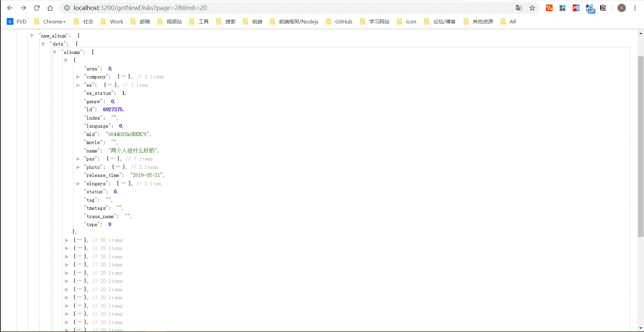The width and height of the screenshot is (644, 332).
Task: Open the icon bookmark folder
Action: pyautogui.click(x=407, y=21)
